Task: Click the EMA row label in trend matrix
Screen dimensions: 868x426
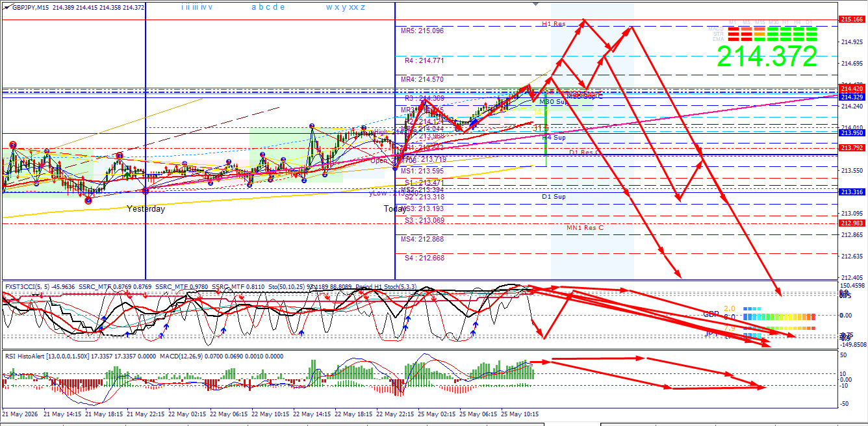Action: pos(719,39)
